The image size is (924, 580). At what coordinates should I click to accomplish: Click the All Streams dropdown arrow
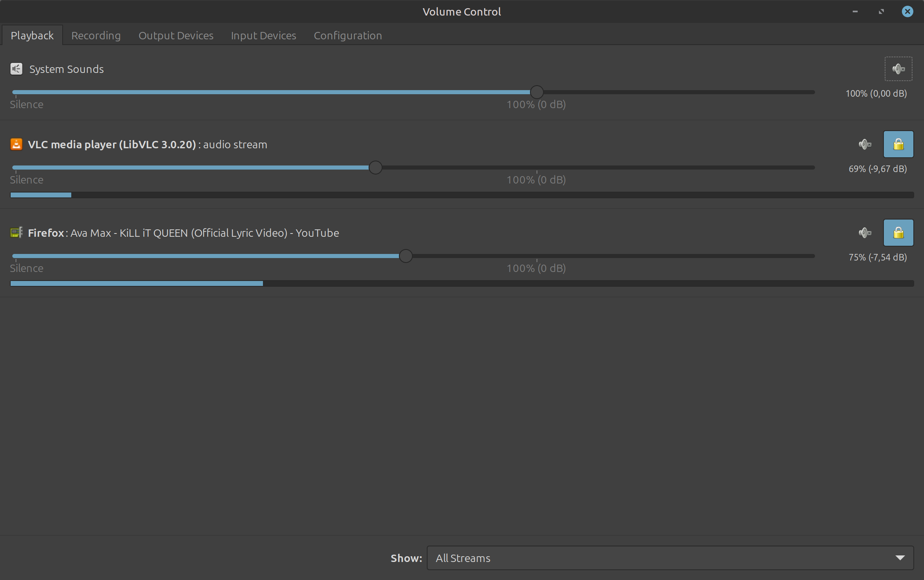point(900,558)
